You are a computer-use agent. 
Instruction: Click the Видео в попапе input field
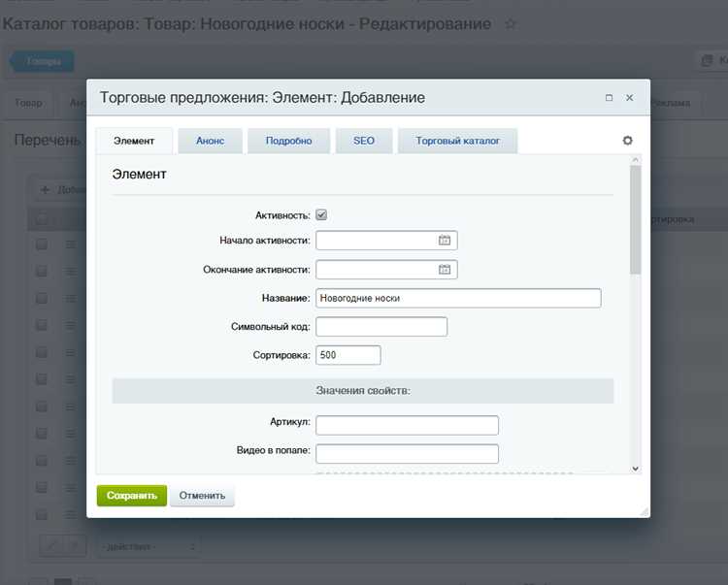click(407, 454)
